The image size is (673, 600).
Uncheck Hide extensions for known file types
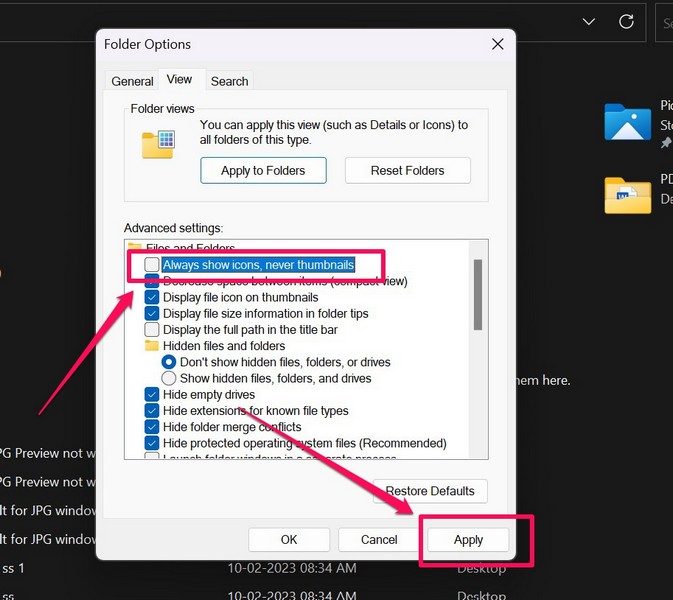pos(152,411)
